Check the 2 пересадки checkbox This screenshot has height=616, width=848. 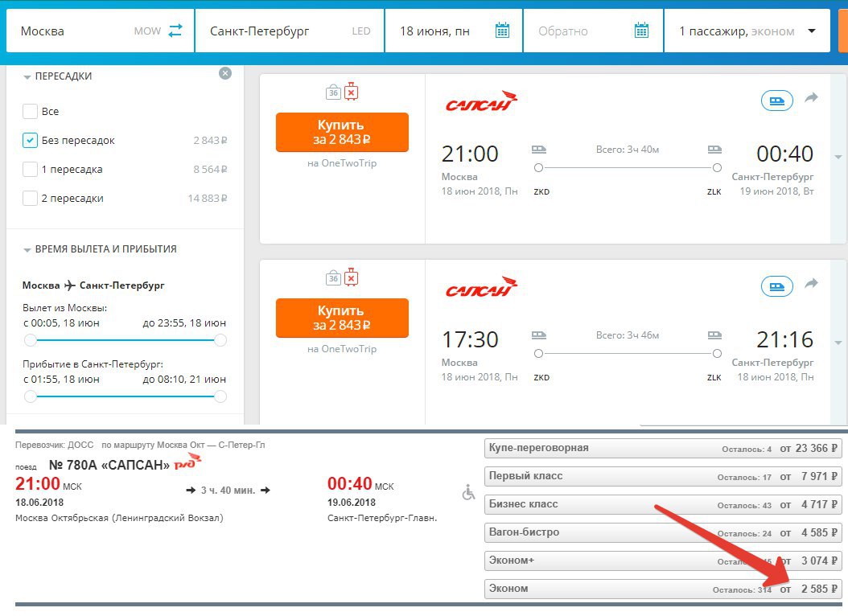point(30,199)
